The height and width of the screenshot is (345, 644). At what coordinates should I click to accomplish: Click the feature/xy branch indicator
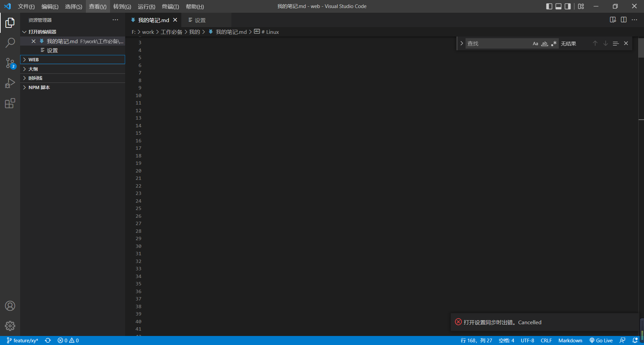coord(22,340)
